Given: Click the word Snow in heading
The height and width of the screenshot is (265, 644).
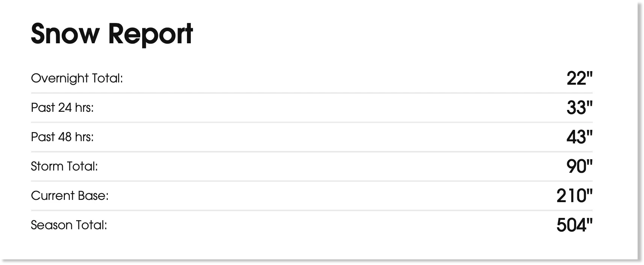Looking at the screenshot, I should pos(65,34).
